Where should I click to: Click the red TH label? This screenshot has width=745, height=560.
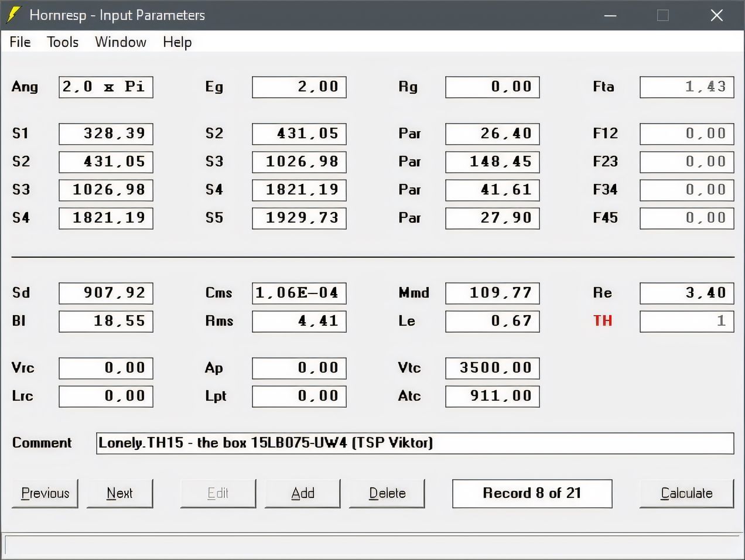[603, 321]
